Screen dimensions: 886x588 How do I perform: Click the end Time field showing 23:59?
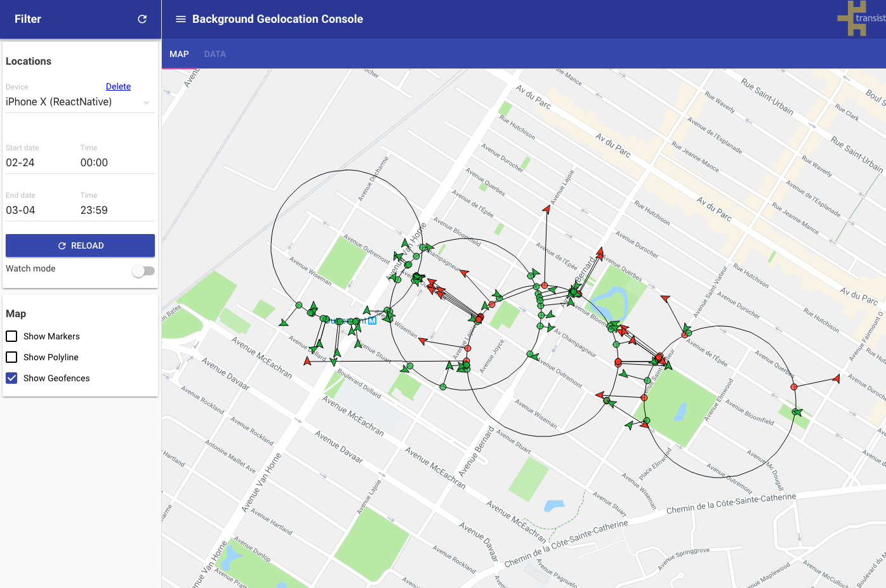coord(117,211)
